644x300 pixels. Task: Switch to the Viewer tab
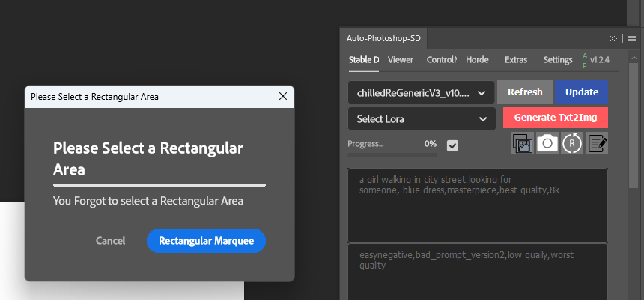pyautogui.click(x=401, y=60)
